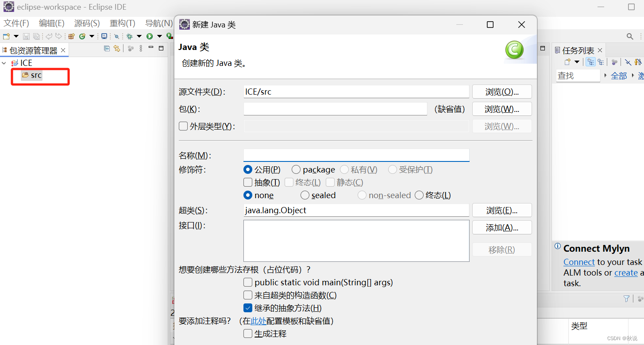The height and width of the screenshot is (345, 644).
Task: Expand the arrow before 全部 in Task List
Action: [605, 76]
